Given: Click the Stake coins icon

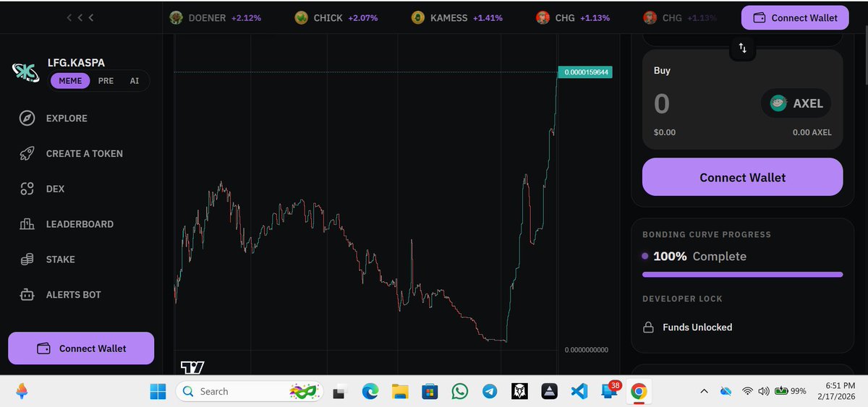Looking at the screenshot, I should [x=27, y=260].
